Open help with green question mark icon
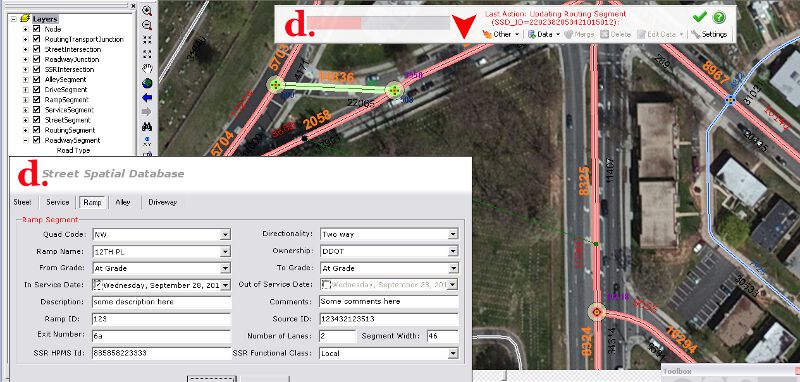This screenshot has height=382, width=800. tap(719, 17)
